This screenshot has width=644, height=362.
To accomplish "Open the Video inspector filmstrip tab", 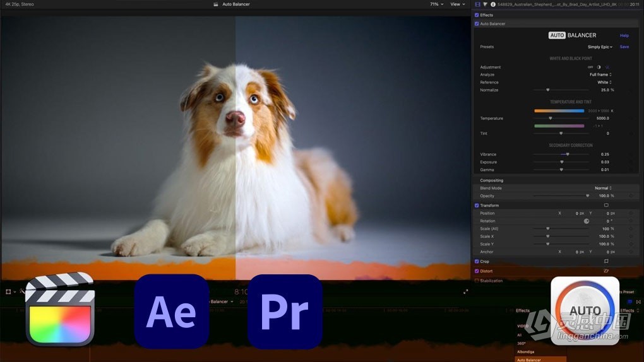I will click(x=477, y=4).
